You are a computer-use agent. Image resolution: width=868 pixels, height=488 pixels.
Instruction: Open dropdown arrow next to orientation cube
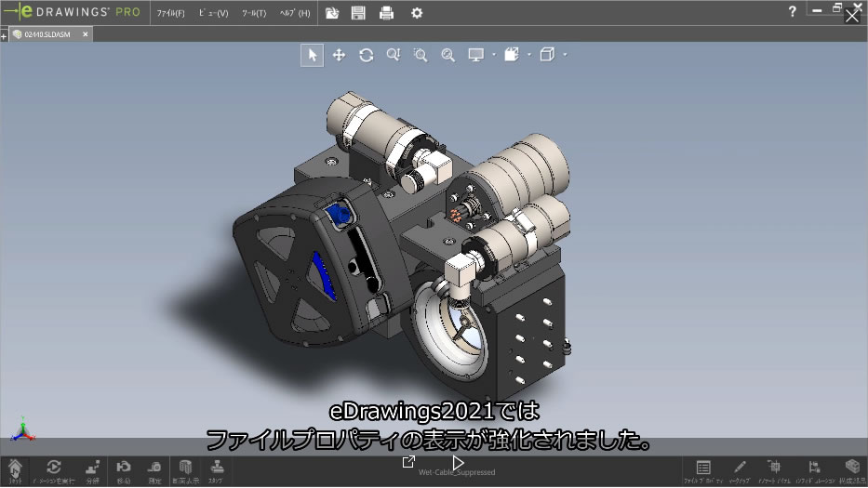[x=565, y=55]
